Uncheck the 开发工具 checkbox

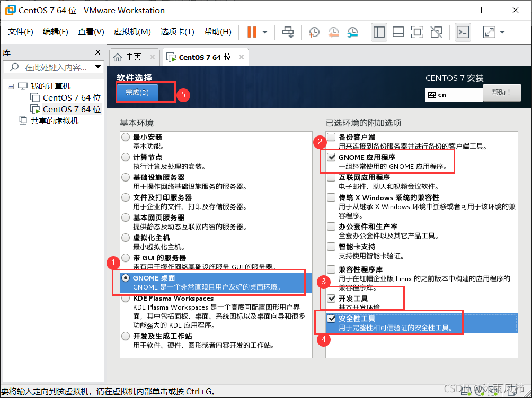(x=331, y=298)
